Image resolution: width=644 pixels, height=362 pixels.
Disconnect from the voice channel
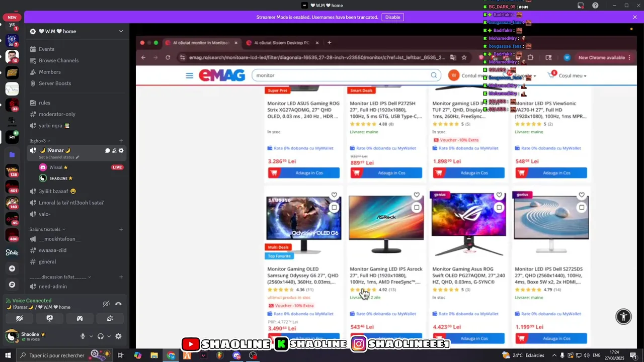pos(118,304)
